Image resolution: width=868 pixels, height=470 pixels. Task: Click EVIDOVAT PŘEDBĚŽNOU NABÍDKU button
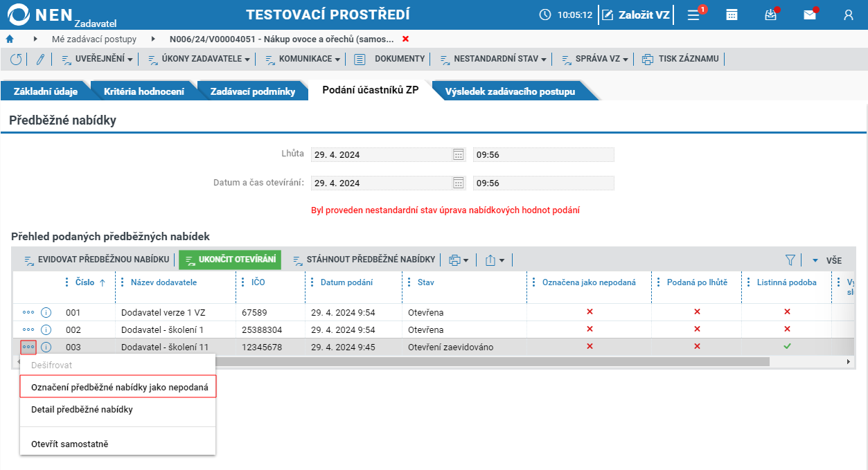(96, 260)
